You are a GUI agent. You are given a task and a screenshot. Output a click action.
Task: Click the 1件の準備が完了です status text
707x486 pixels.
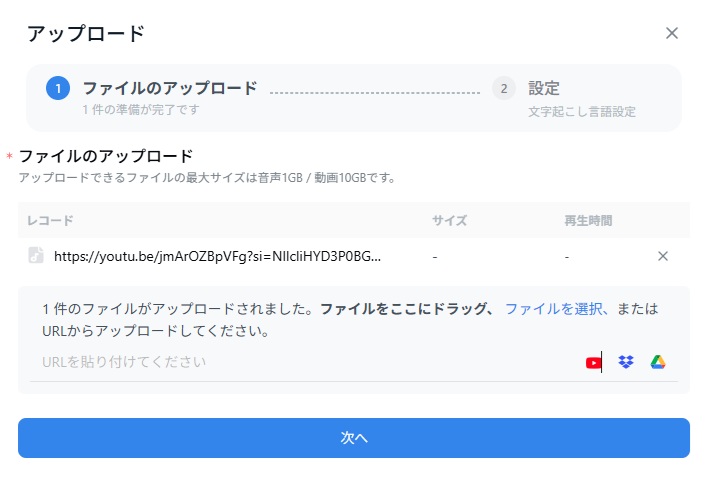tap(140, 109)
